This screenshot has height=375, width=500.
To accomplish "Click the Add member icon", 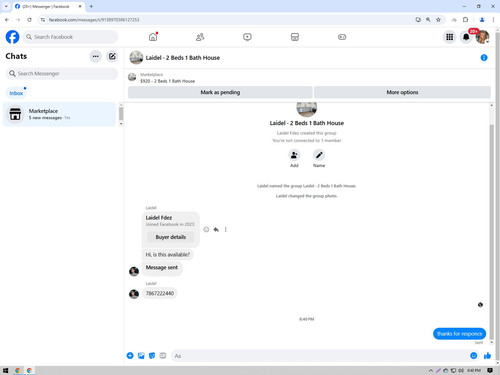I will 294,155.
